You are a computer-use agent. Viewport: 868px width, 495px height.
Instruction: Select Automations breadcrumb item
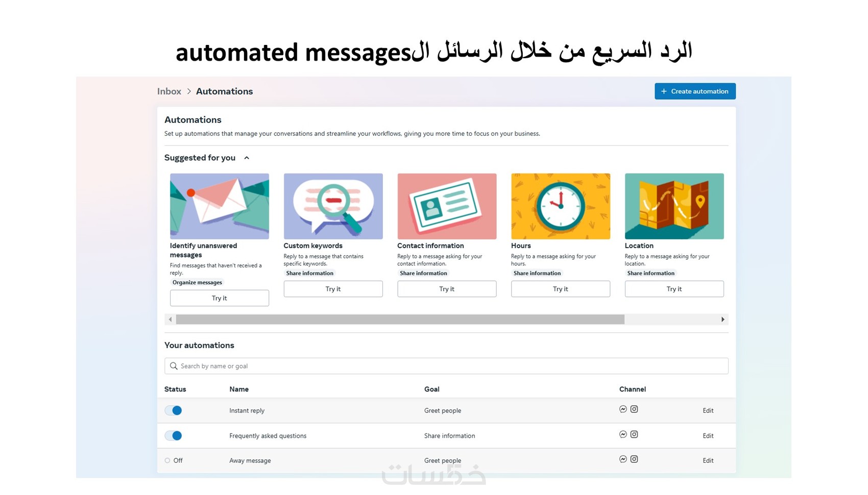point(224,91)
